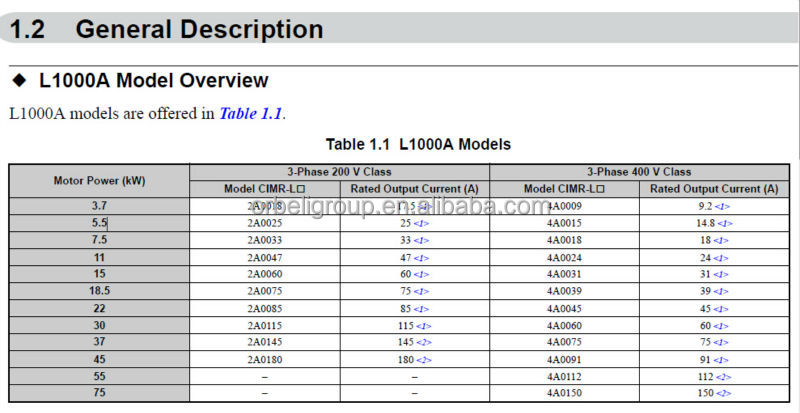Click the 55 kW motor power cell
The height and width of the screenshot is (413, 800).
(99, 376)
